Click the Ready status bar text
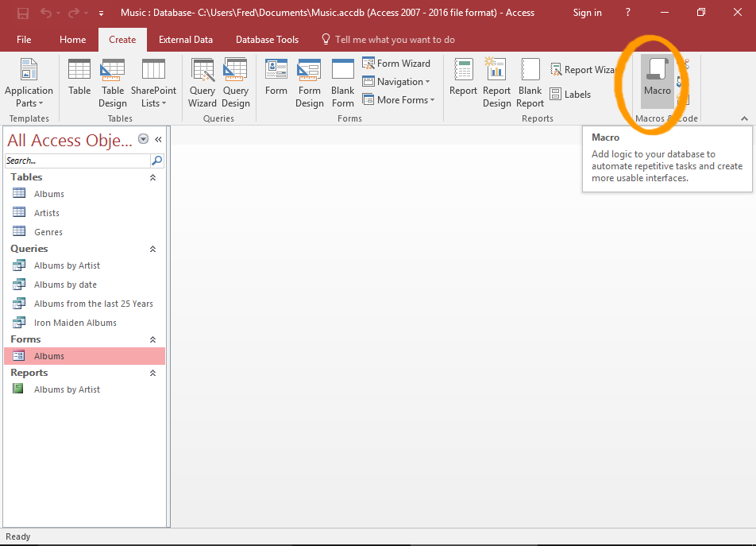756x546 pixels. coord(17,536)
